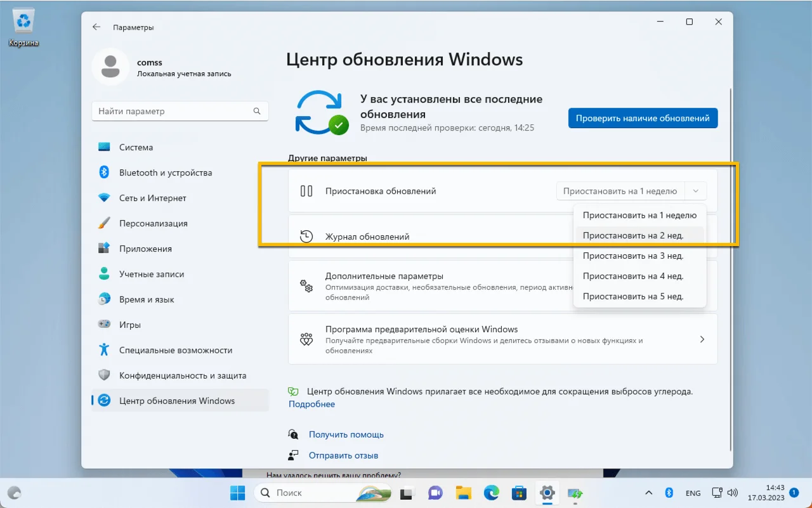Image resolution: width=812 pixels, height=508 pixels.
Task: Open Программа предварительной оценки chevron
Action: pyautogui.click(x=702, y=339)
